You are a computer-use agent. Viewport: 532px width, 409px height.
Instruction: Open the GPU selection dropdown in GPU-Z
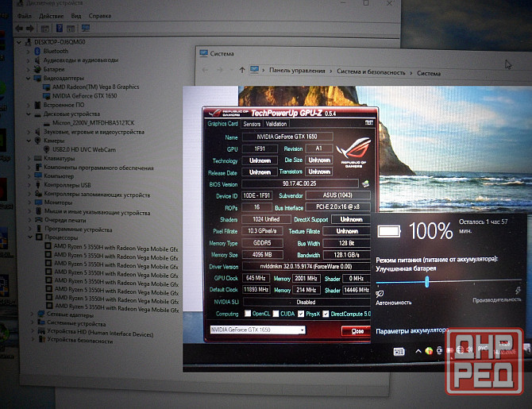300,330
